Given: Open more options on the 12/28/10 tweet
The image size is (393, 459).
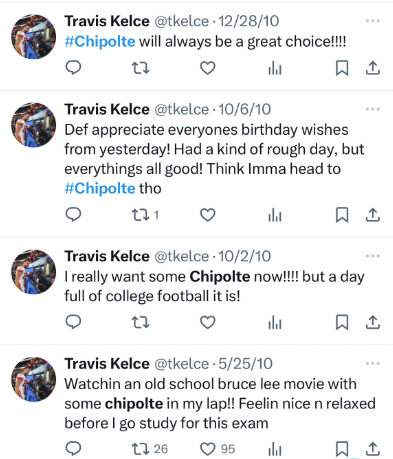Looking at the screenshot, I should tap(373, 21).
